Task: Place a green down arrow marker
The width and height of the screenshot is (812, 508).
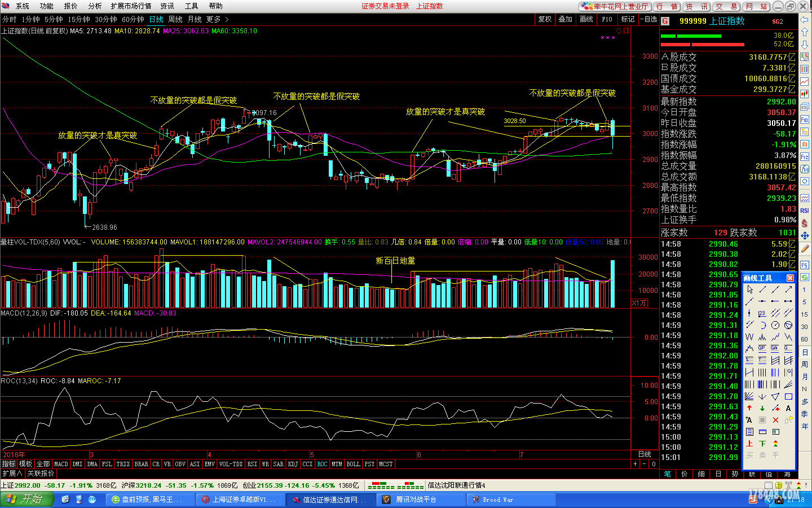Action: [762, 408]
